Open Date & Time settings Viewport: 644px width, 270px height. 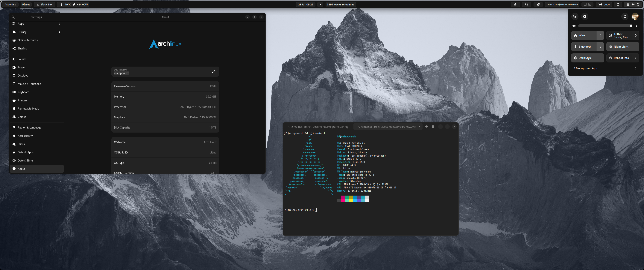37,160
